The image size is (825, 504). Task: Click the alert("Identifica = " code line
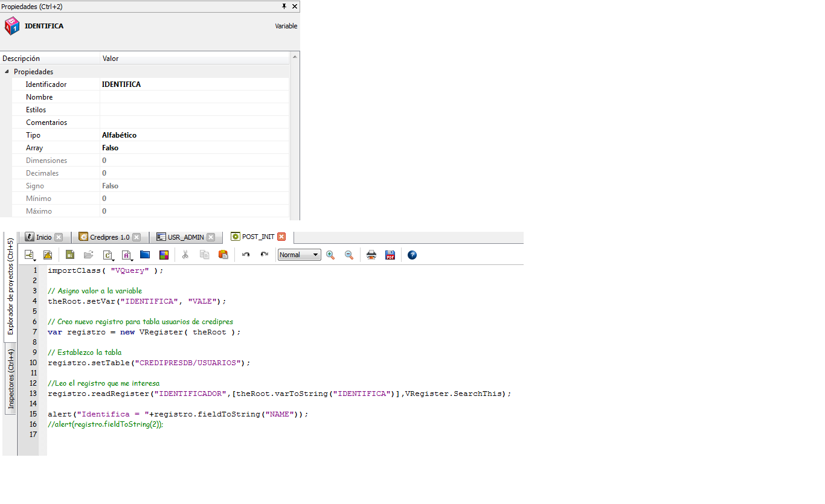click(178, 414)
